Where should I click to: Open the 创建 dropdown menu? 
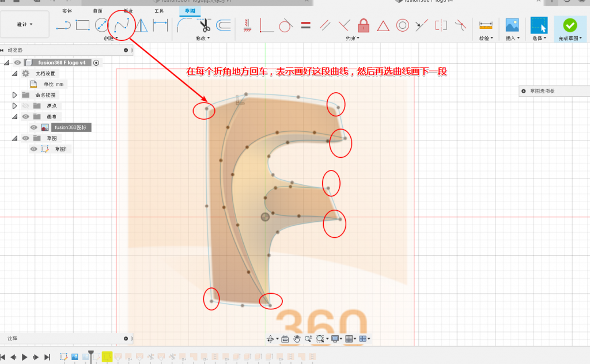click(x=111, y=39)
